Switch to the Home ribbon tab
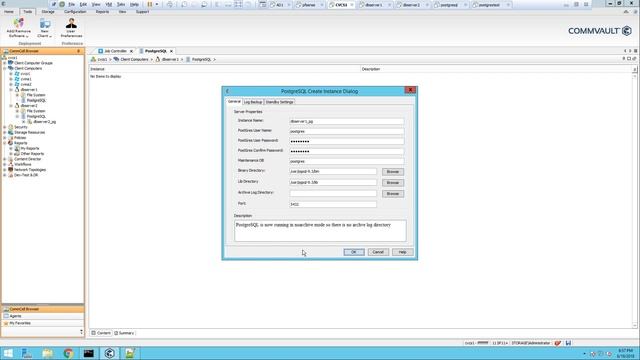This screenshot has height=360, width=640. pyautogui.click(x=9, y=12)
